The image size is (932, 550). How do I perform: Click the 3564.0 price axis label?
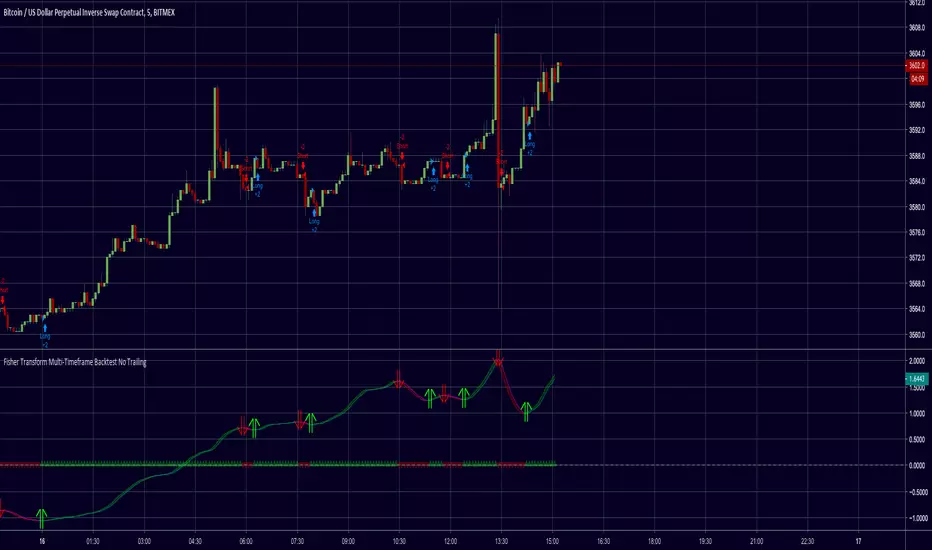pos(917,309)
